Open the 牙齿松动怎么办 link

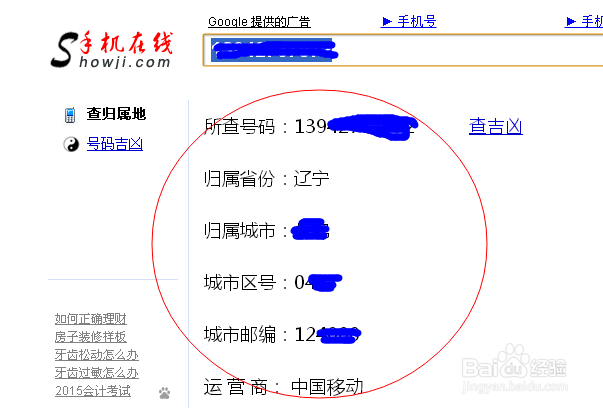[97, 355]
